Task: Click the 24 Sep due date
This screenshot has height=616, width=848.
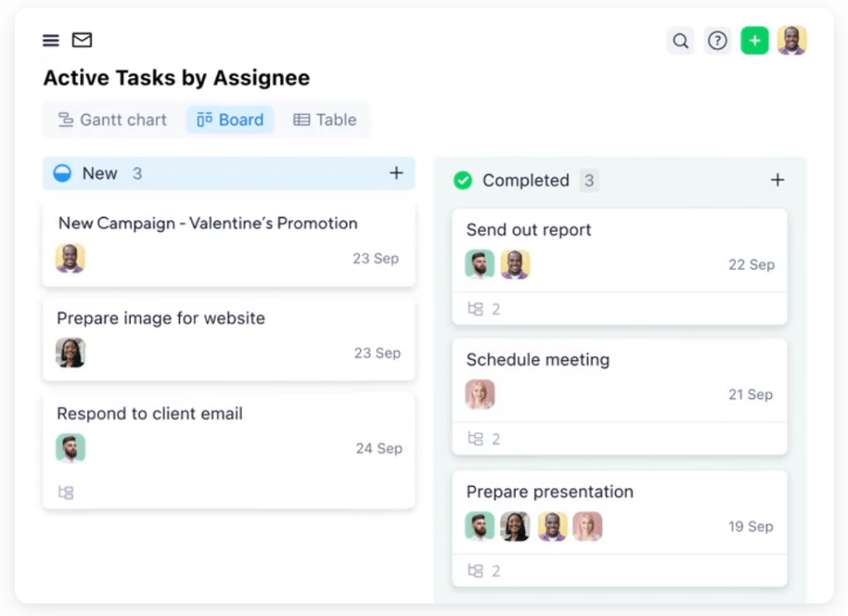Action: (x=379, y=449)
